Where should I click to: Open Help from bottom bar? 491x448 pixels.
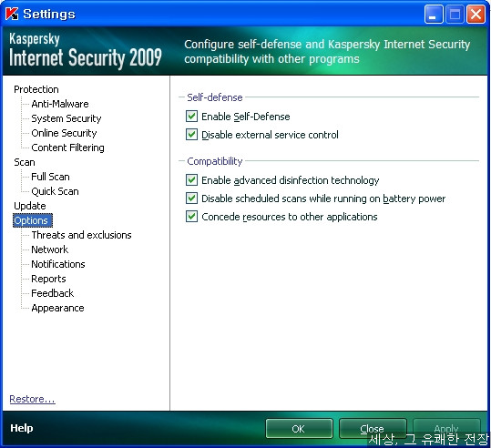(21, 428)
